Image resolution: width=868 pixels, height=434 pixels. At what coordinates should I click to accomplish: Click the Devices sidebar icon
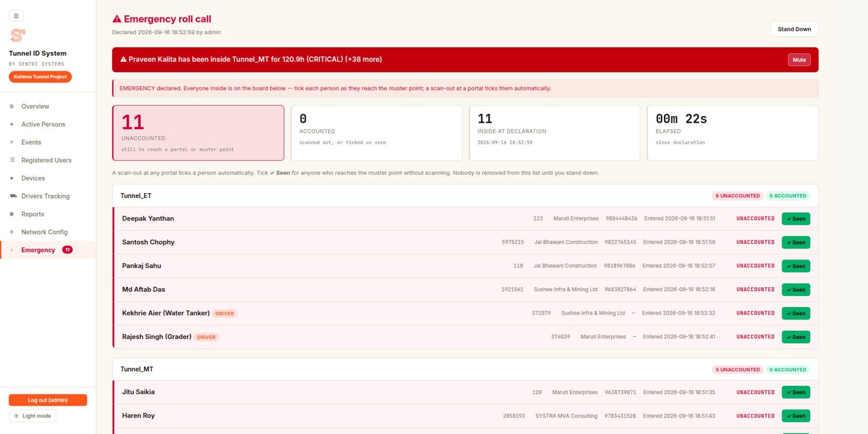(12, 178)
